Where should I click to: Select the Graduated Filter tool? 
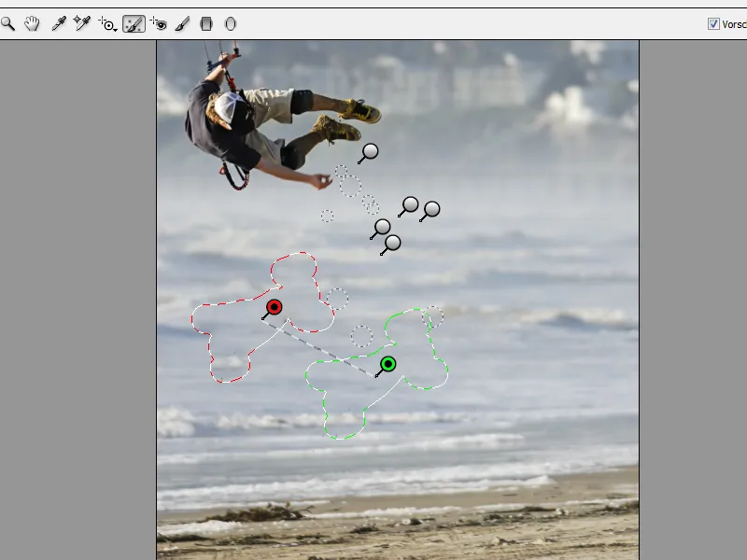(x=206, y=23)
